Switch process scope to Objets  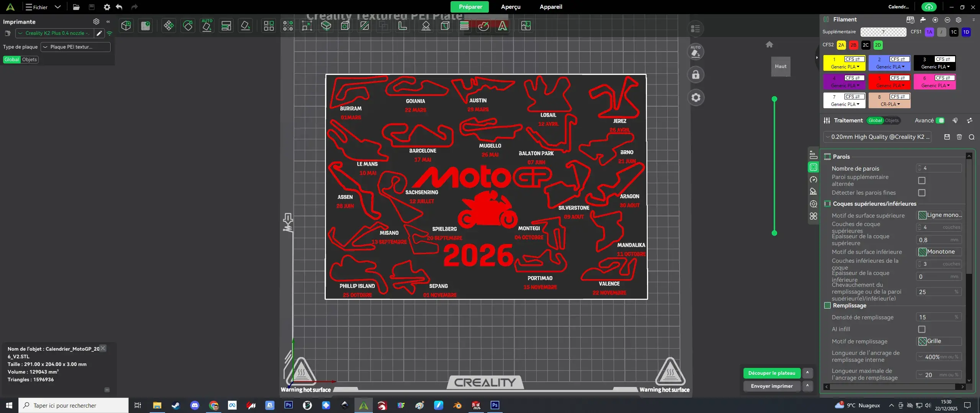click(x=892, y=120)
